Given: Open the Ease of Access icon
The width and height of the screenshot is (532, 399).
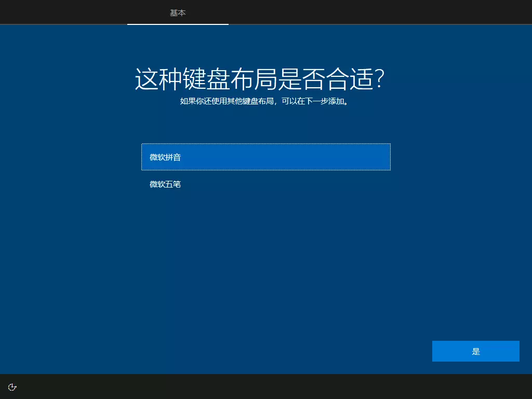Looking at the screenshot, I should coord(12,387).
